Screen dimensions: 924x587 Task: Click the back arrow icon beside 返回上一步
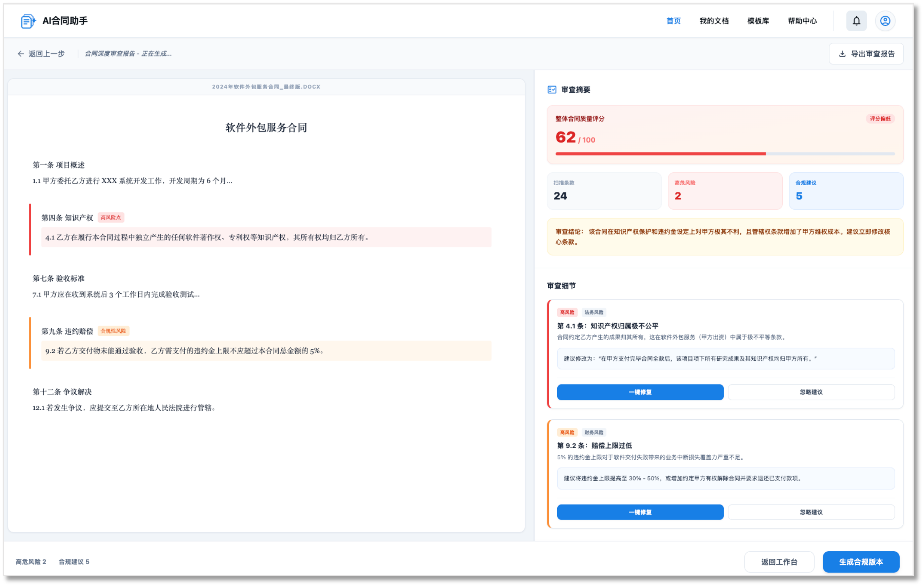21,54
